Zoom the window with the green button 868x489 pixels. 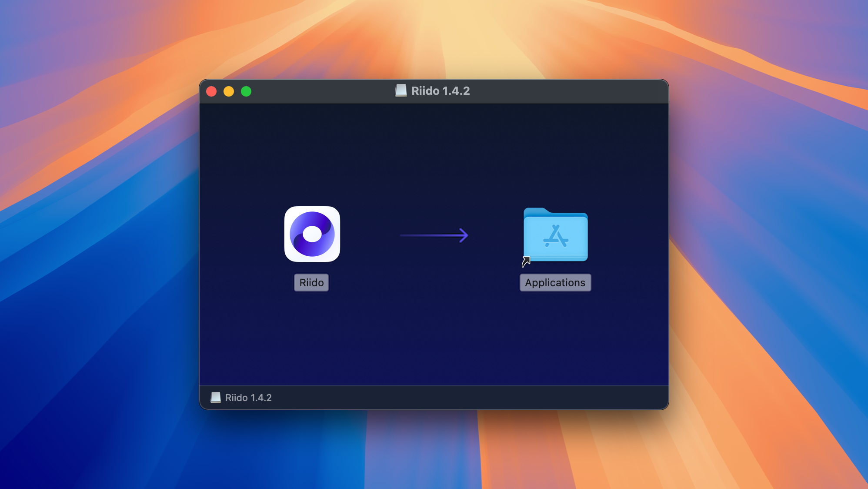click(x=246, y=91)
